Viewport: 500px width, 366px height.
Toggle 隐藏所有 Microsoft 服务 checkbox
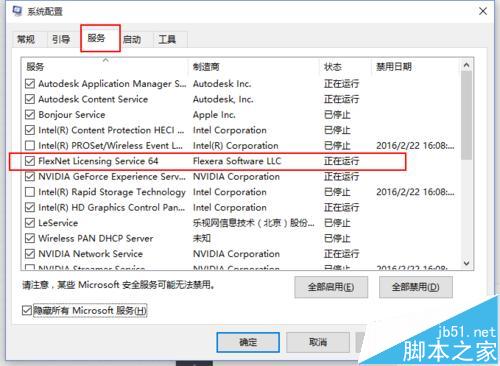click(27, 311)
